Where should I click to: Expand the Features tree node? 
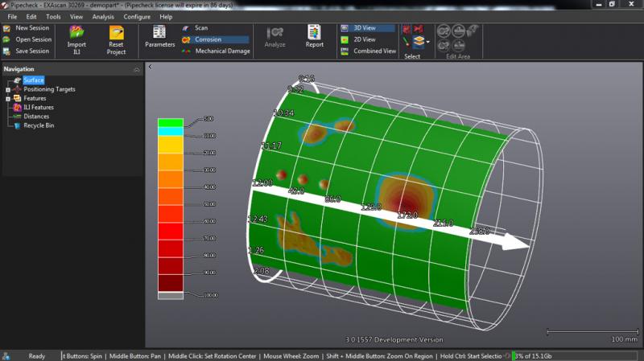point(7,98)
